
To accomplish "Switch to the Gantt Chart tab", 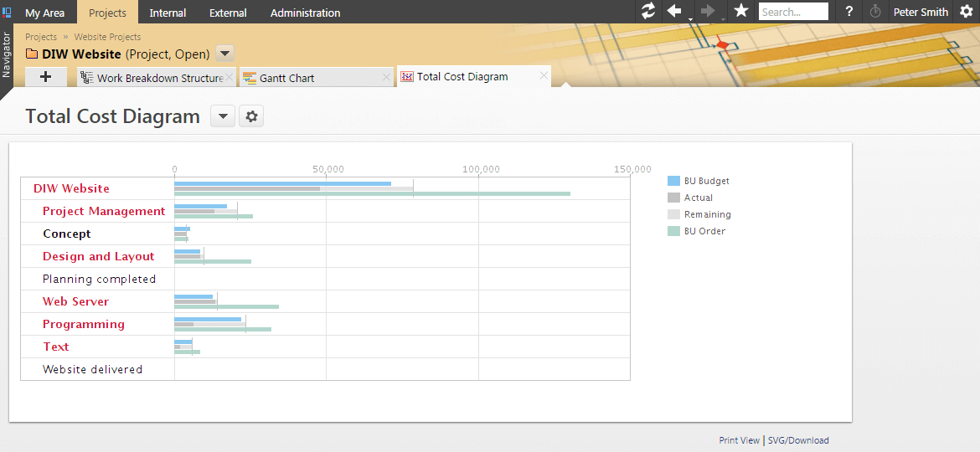I will tap(316, 77).
